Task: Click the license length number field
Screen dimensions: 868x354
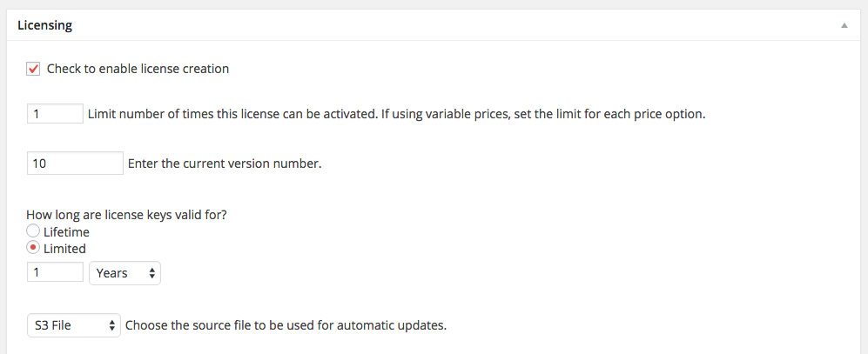Action: [55, 272]
